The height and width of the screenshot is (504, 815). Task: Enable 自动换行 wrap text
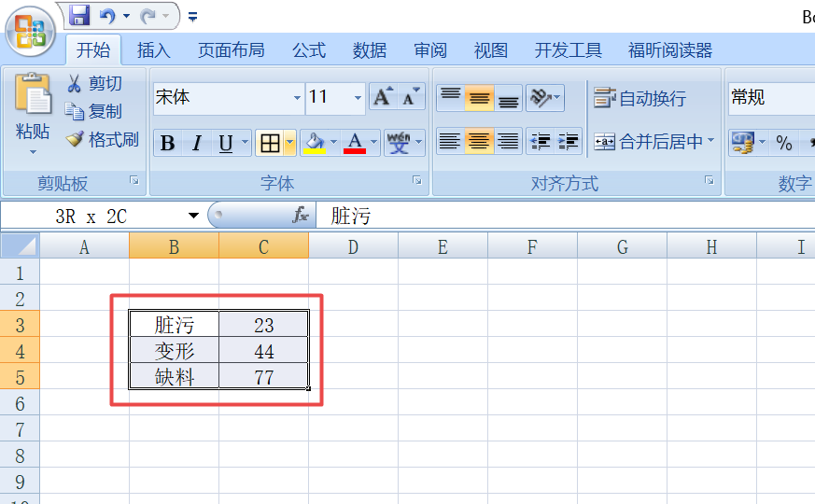click(640, 98)
